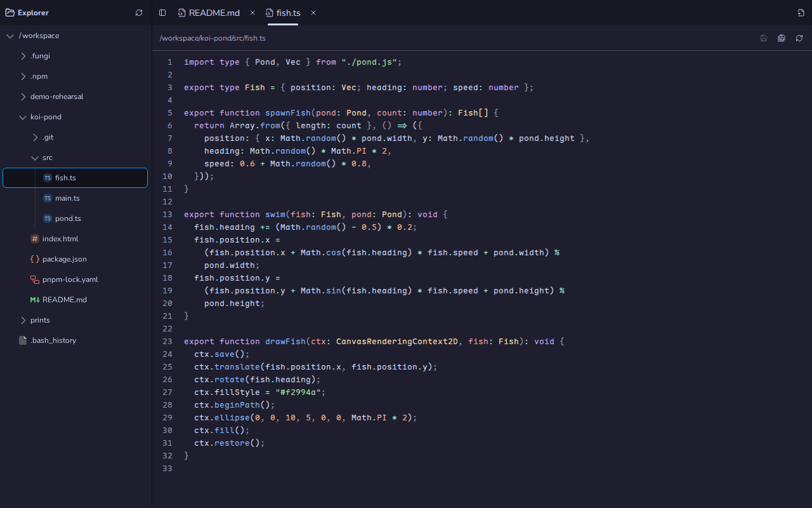Click the drawFish function name in code
Screen dimensions: 812x508
(285, 342)
